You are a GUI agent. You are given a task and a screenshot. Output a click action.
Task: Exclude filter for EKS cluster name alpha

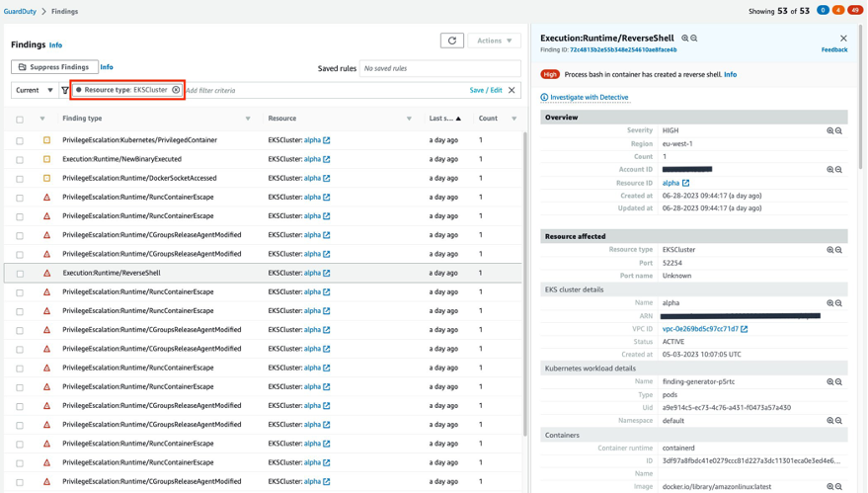click(838, 303)
